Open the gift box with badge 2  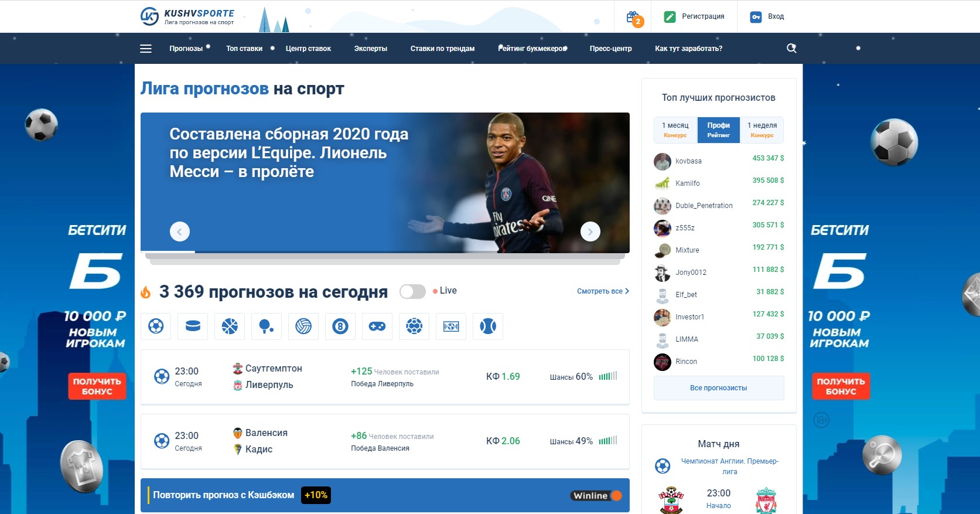(634, 18)
